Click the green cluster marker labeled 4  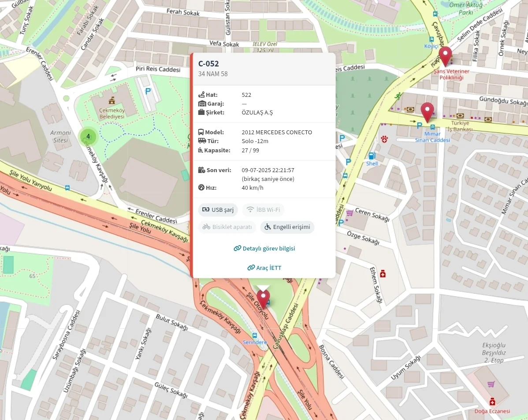88,136
